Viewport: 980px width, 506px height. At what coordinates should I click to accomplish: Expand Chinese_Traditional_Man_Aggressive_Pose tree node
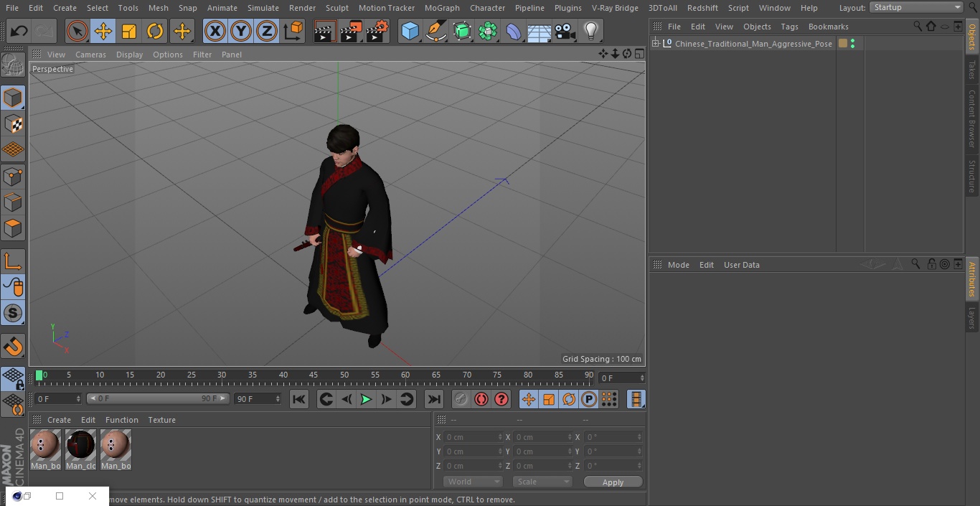click(x=655, y=44)
